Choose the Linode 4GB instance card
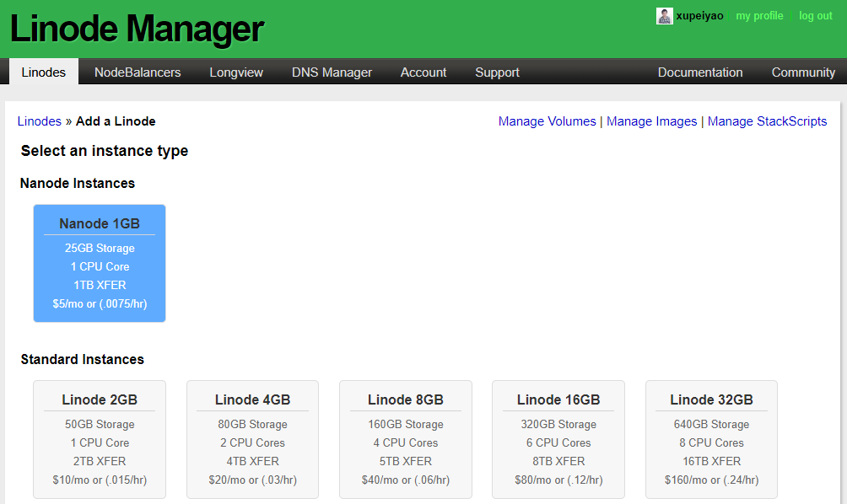This screenshot has height=504, width=847. pyautogui.click(x=253, y=439)
